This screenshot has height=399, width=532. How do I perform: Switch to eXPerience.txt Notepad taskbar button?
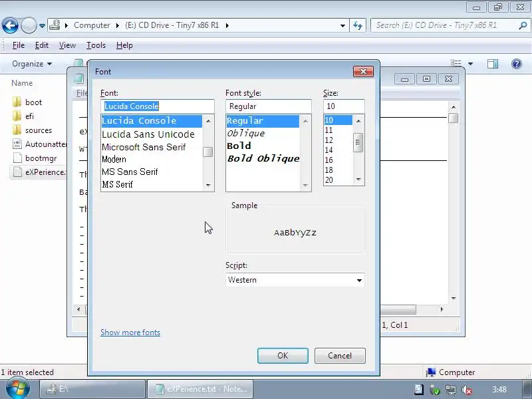click(x=200, y=389)
